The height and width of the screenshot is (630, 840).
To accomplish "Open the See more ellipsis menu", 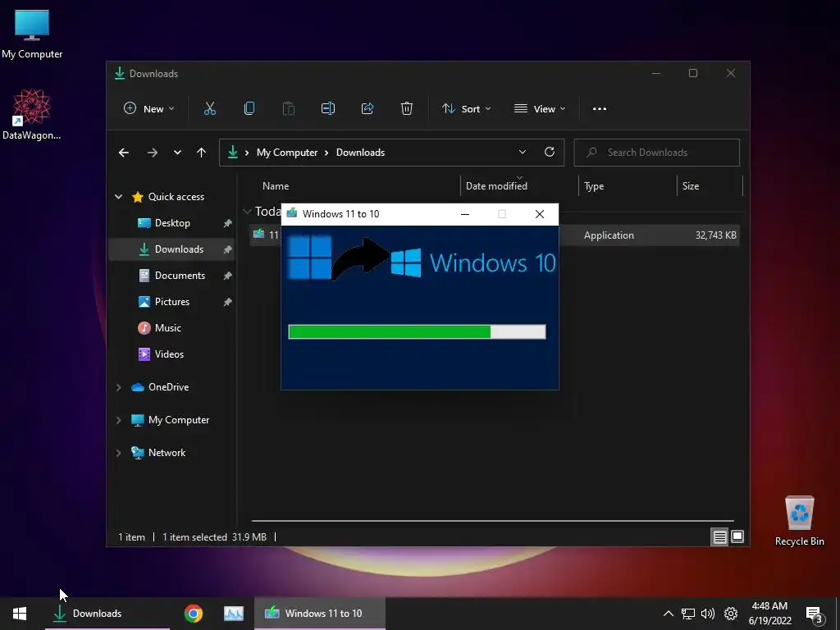I will (x=600, y=109).
